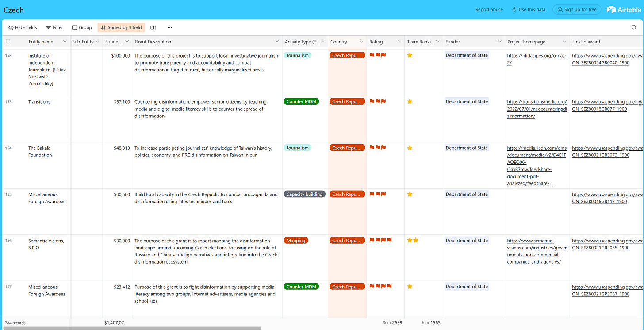Viewport: 644px width, 330px height.
Task: Select row number 155
Action: pyautogui.click(x=8, y=194)
